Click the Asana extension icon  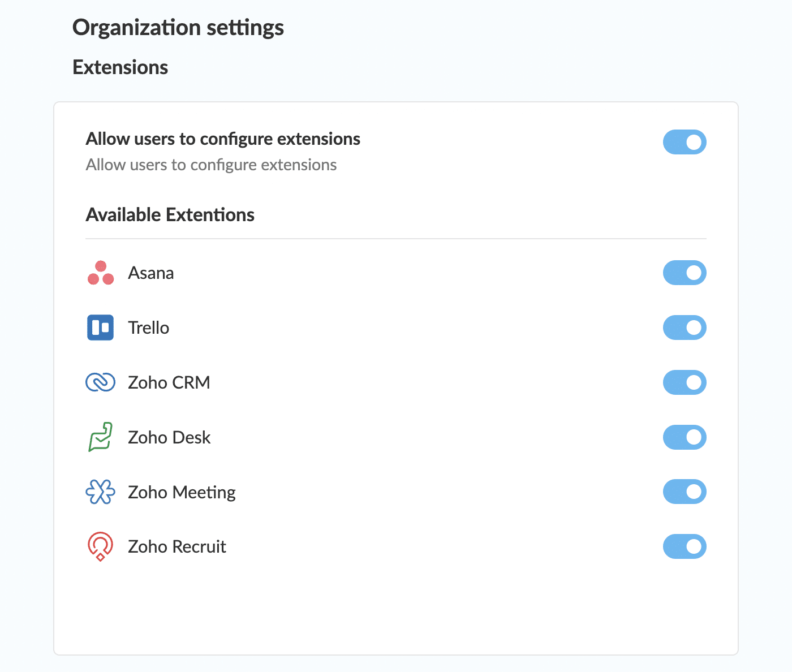100,273
